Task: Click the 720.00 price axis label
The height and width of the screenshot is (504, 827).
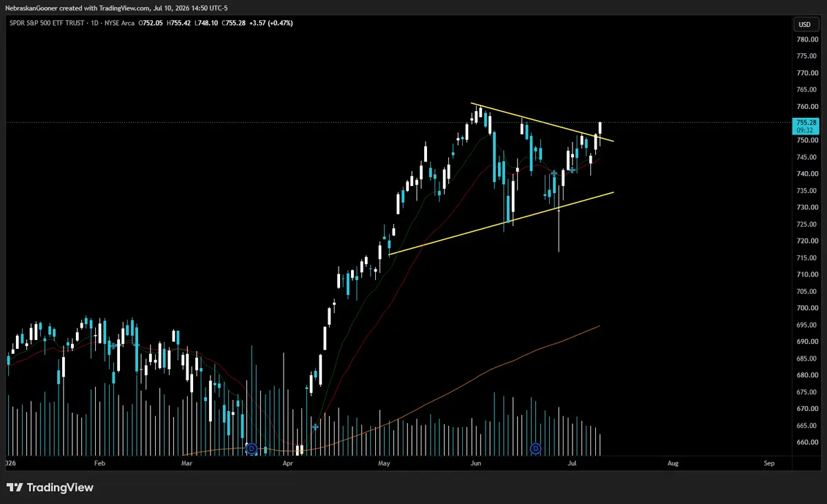Action: tap(808, 241)
